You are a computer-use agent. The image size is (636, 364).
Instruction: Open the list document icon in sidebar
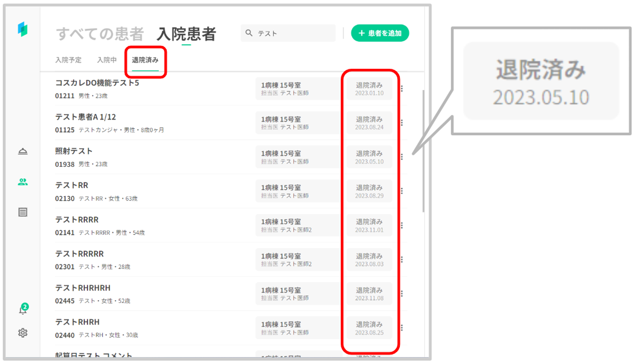pos(23,212)
